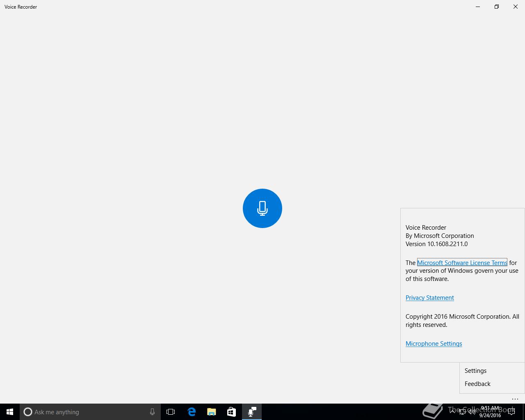Image resolution: width=525 pixels, height=420 pixels.
Task: Minimize the Voice Recorder window
Action: tap(478, 7)
